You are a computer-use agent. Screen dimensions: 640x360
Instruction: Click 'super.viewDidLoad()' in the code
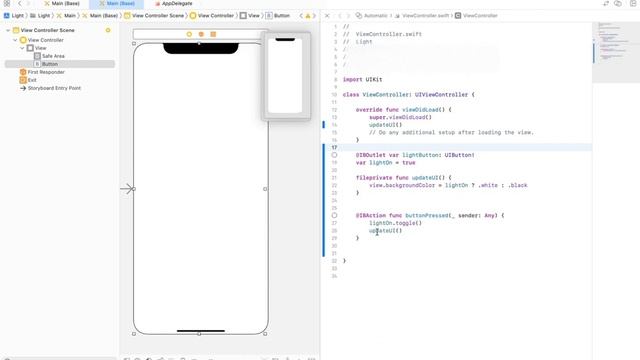pos(400,117)
